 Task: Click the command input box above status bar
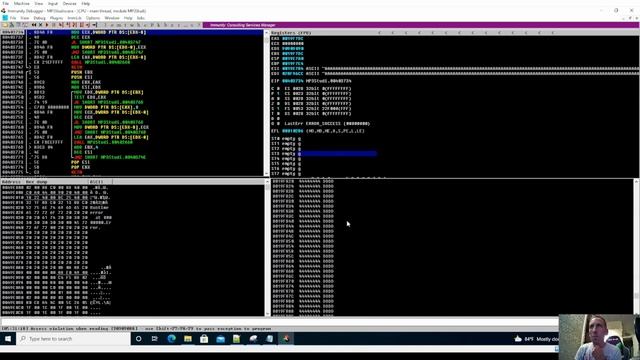(x=279, y=322)
